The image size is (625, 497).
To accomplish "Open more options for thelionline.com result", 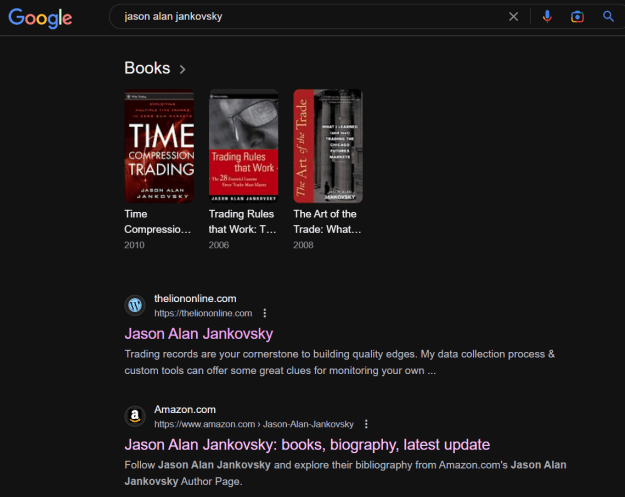I will click(265, 313).
